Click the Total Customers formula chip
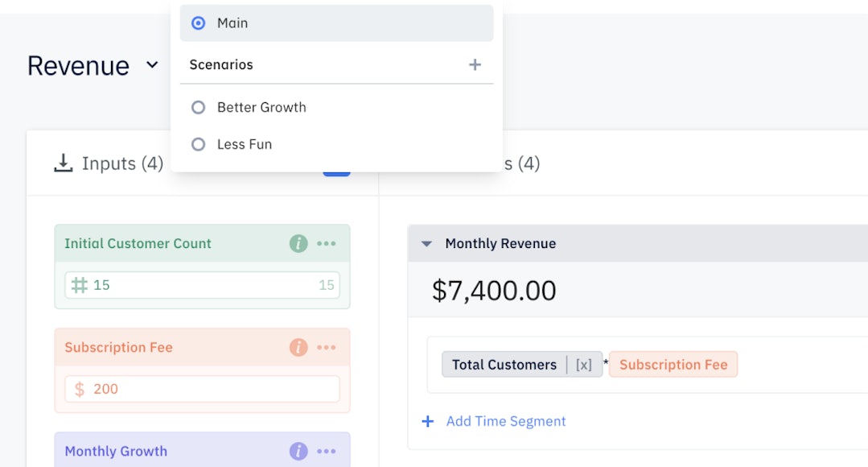868x467 pixels. 504,365
